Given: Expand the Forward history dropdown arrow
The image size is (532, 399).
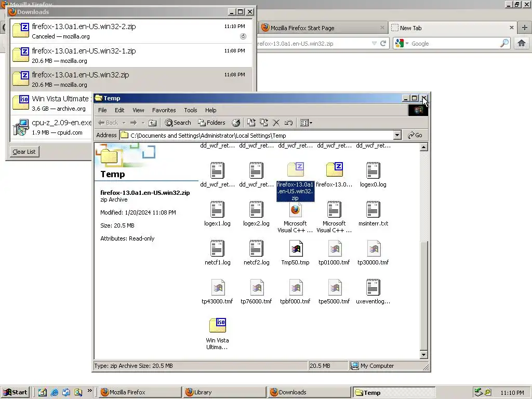Looking at the screenshot, I should (143, 123).
